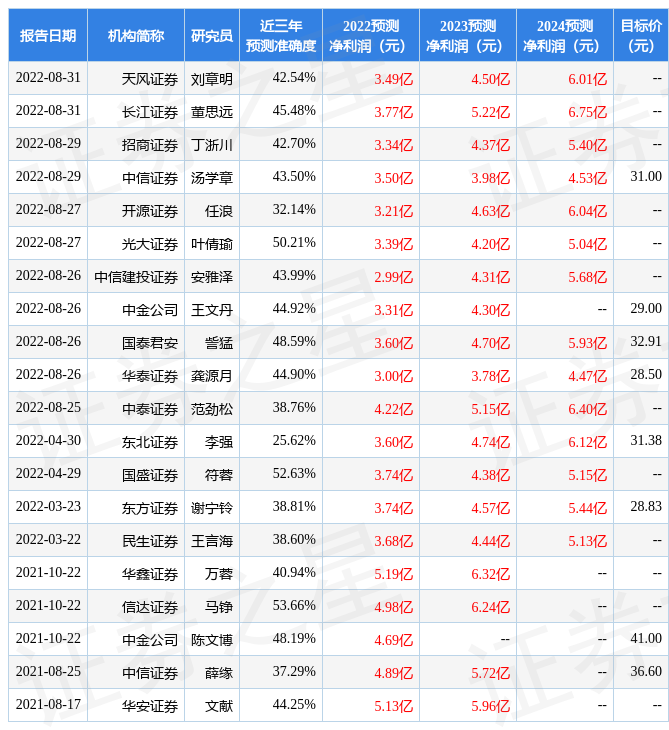Screen dimensions: 669x730
Task: Click the 2024预测净利润 column header
Action: pyautogui.click(x=565, y=35)
